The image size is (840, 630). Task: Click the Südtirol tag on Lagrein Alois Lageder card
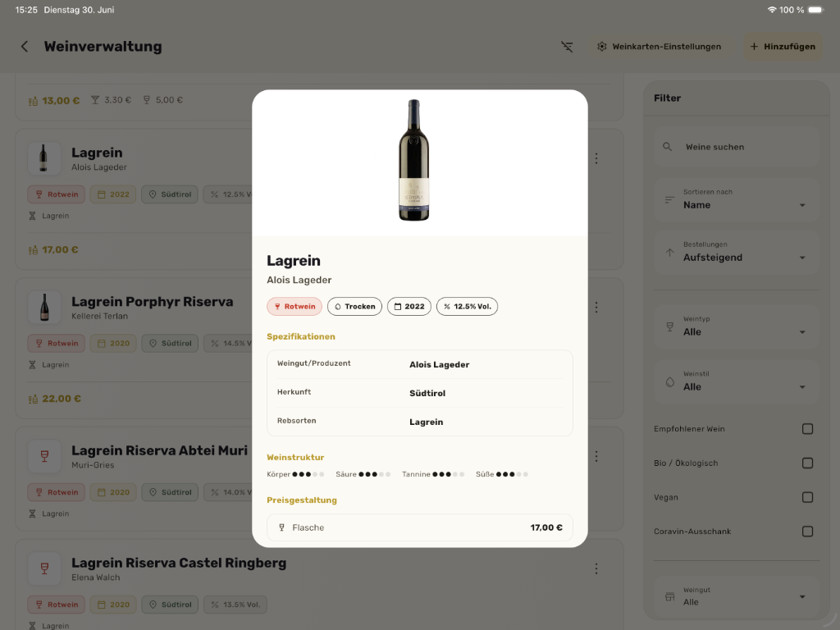(x=170, y=194)
